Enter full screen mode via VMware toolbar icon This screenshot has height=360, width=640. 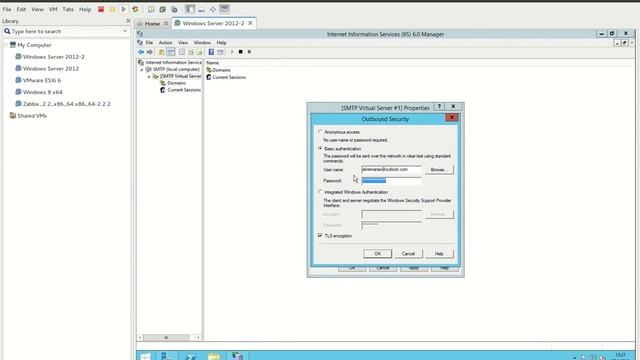[x=213, y=9]
